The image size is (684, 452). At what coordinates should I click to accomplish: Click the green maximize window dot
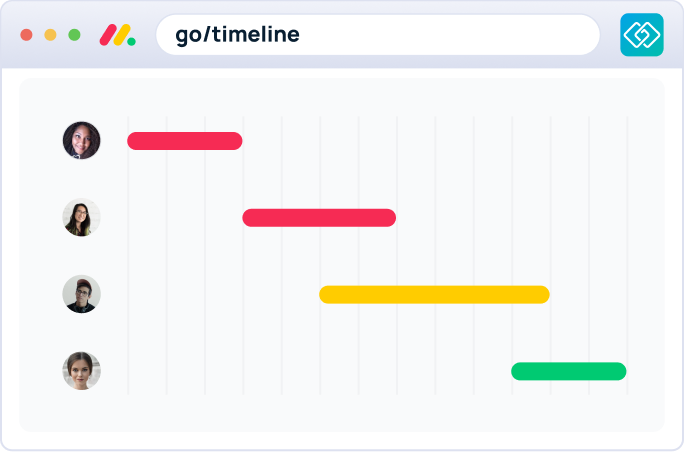tap(74, 35)
